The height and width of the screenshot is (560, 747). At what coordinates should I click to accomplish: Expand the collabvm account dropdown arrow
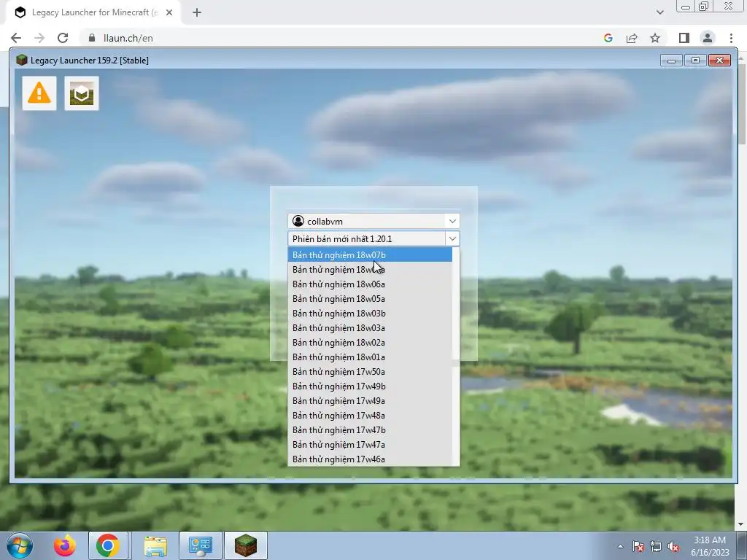click(x=452, y=221)
